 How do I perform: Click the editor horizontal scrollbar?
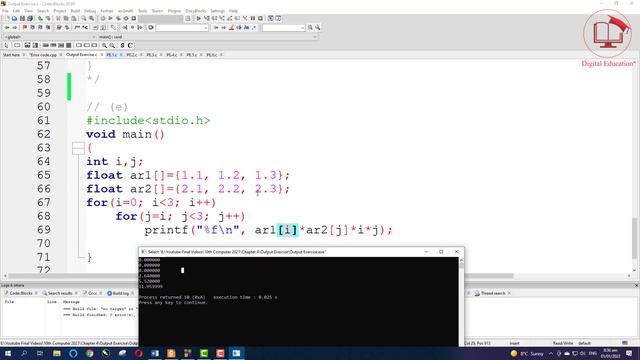261,276
